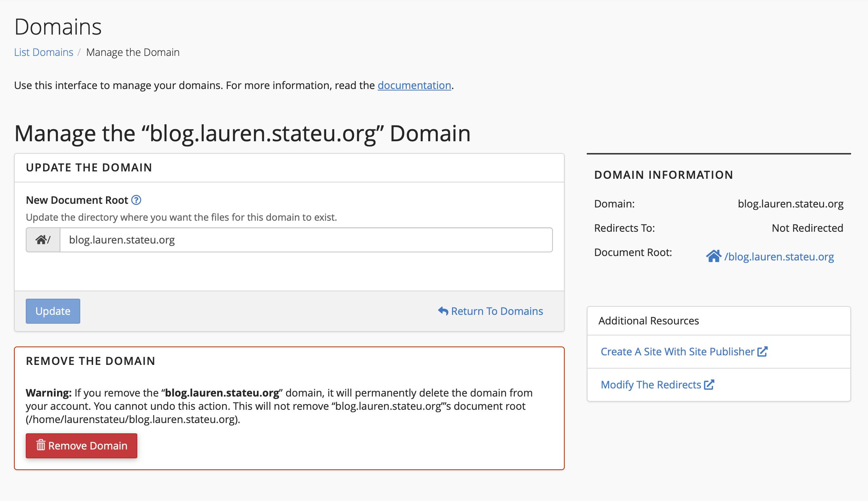Click the trash icon on Remove Domain

coord(40,445)
